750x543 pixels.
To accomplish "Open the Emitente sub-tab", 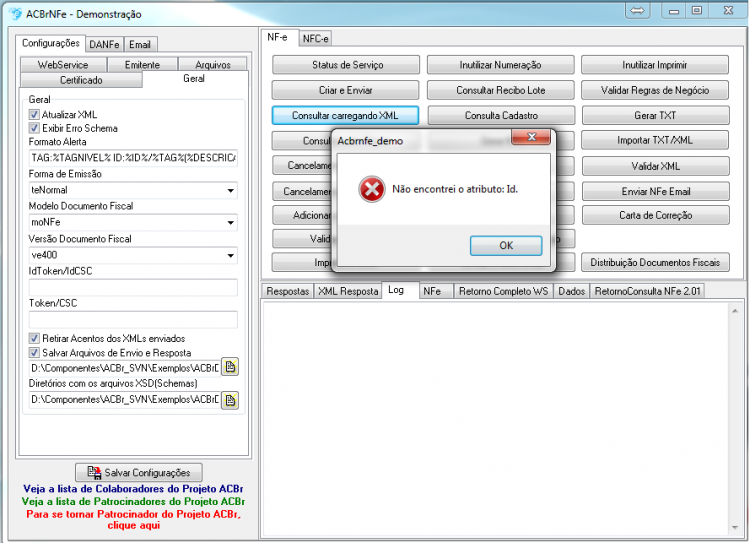I will click(x=143, y=65).
